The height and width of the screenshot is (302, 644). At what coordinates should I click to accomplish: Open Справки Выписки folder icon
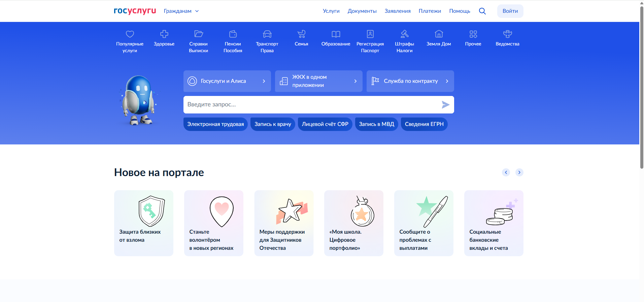click(199, 34)
